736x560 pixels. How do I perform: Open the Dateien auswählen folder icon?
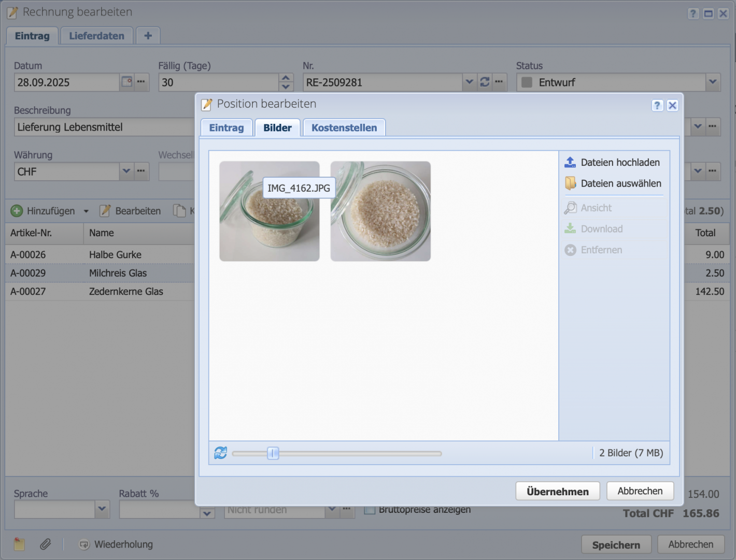[570, 183]
